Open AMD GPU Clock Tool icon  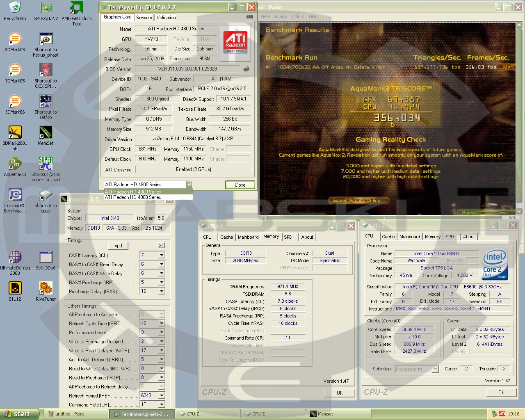pos(77,14)
